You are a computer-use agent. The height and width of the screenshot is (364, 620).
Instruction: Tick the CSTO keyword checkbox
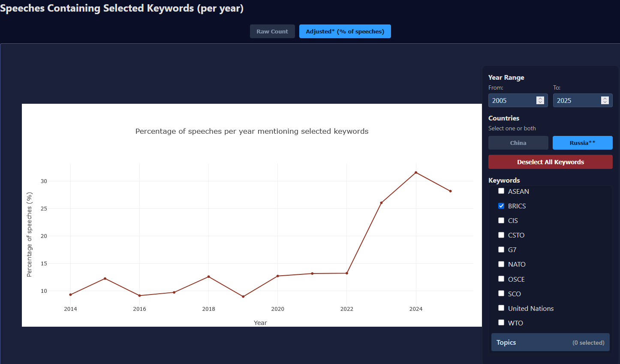coord(501,235)
